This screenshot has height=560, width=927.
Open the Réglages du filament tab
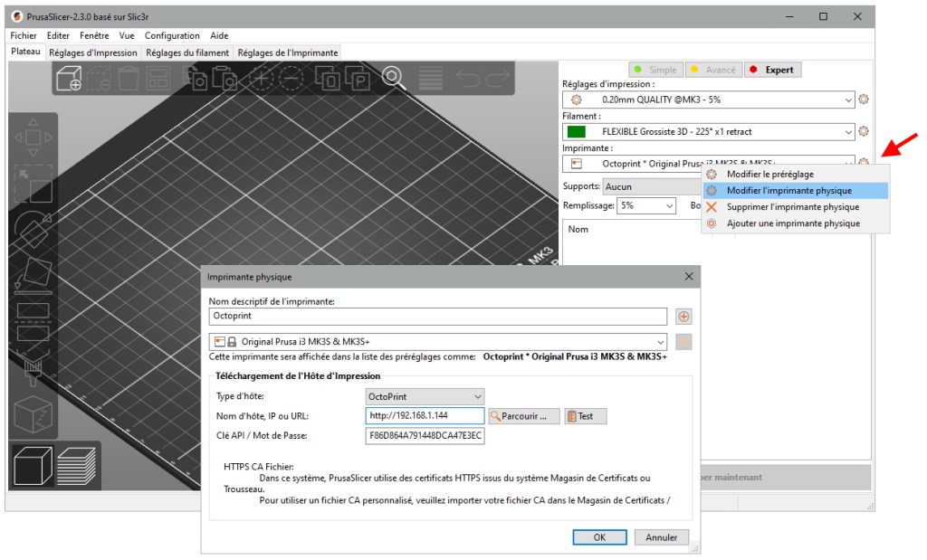click(x=187, y=52)
